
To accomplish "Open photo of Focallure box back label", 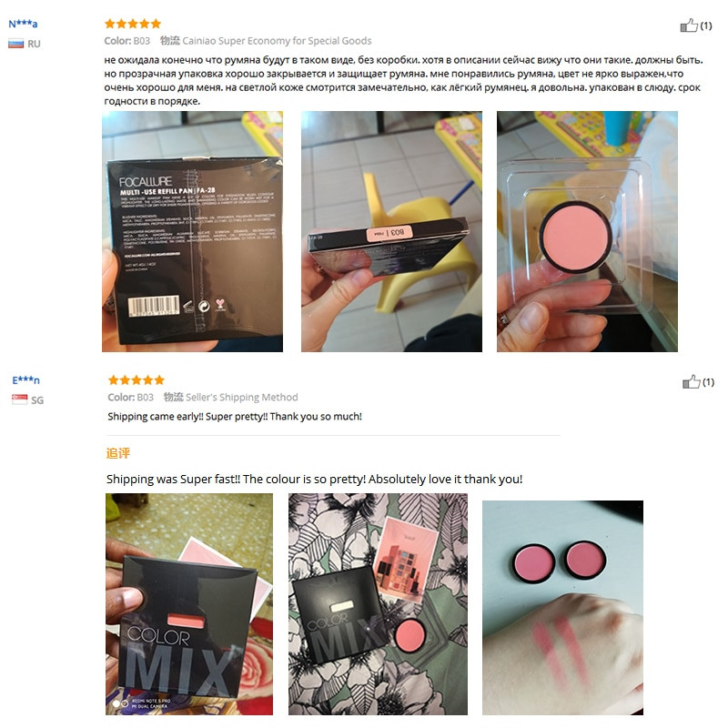I will point(192,231).
